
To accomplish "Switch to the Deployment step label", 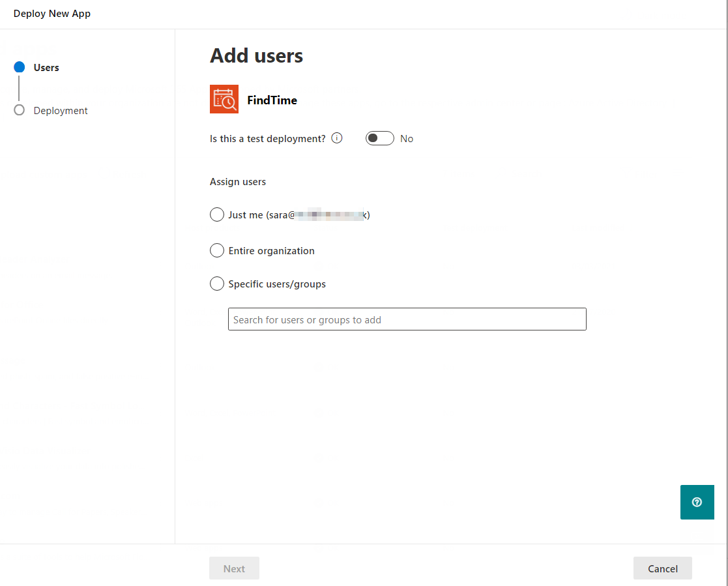I will [61, 111].
